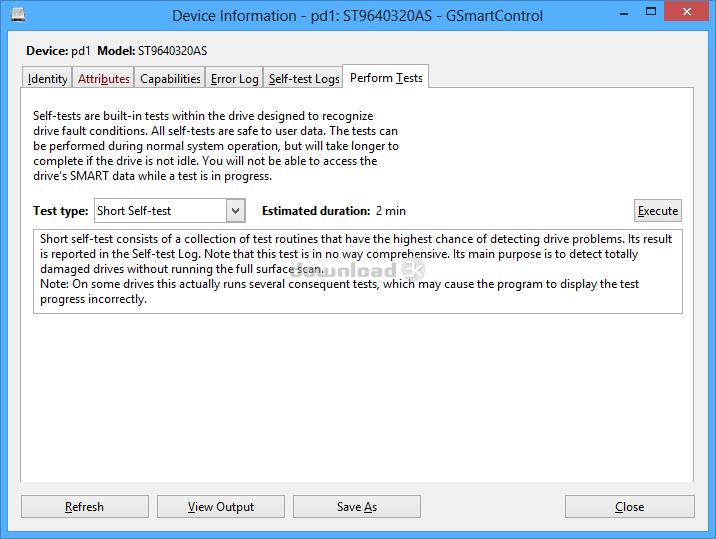Click the Save As button
The image size is (716, 539).
pyautogui.click(x=357, y=507)
